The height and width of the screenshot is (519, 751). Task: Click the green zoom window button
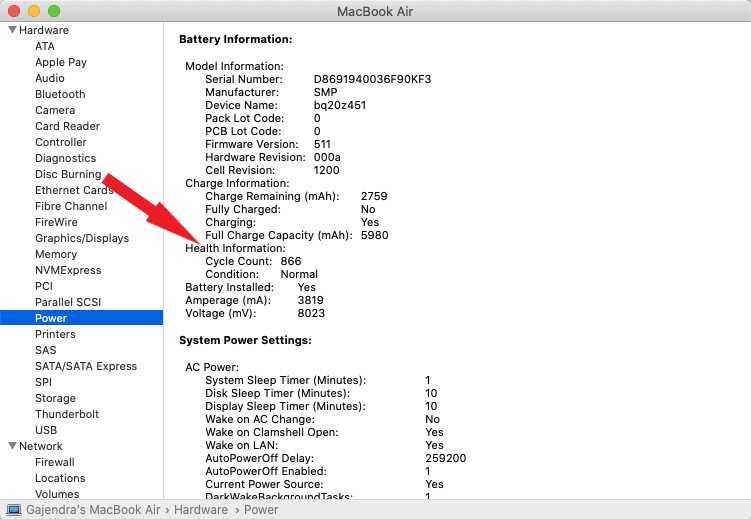pyautogui.click(x=54, y=11)
